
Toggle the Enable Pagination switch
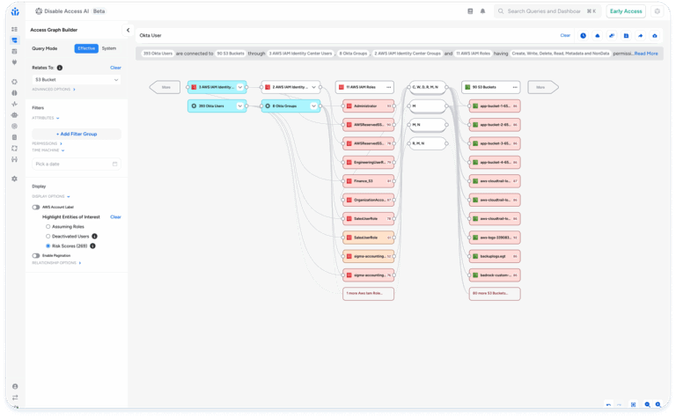tap(36, 256)
